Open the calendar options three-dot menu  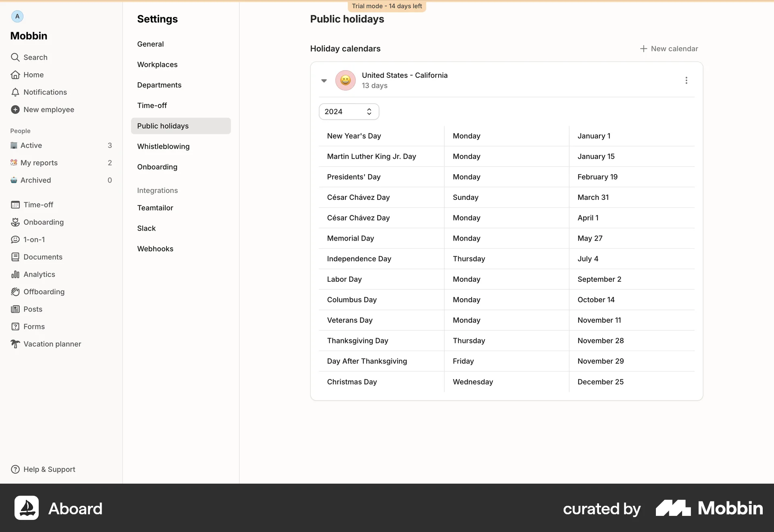coord(686,80)
